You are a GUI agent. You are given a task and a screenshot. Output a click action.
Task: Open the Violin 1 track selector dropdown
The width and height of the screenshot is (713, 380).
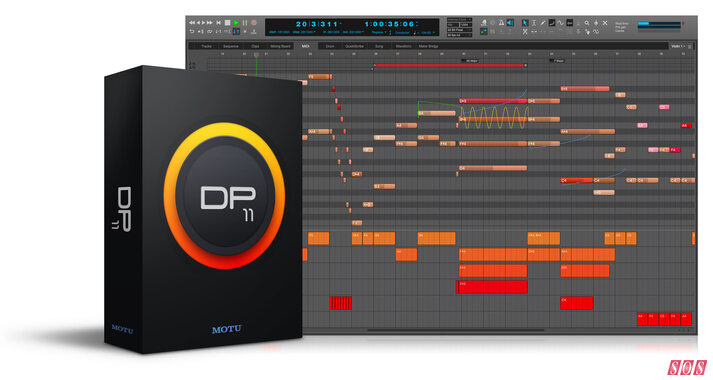point(677,46)
